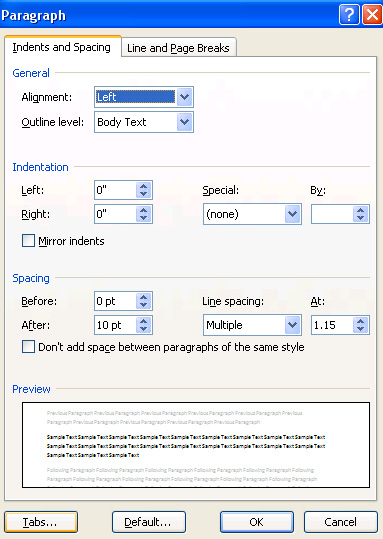
Task: Click the At field showing 1.15
Action: point(332,325)
